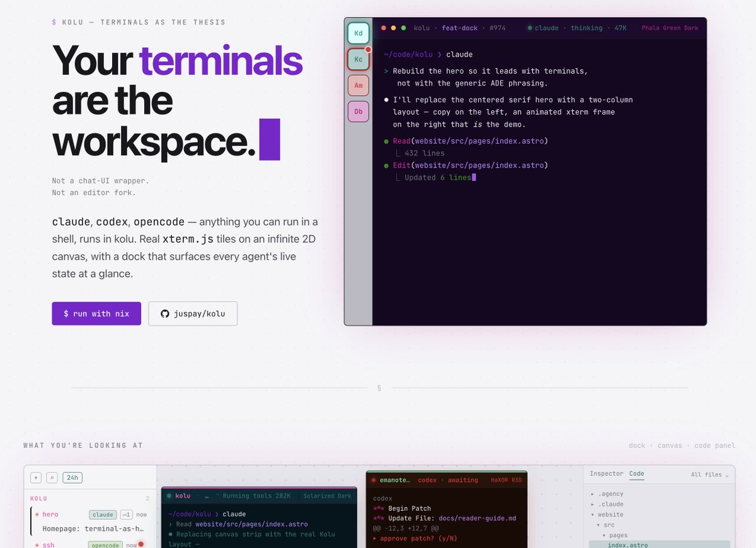Switch to the Code tab
This screenshot has width=756, height=548.
(x=636, y=474)
